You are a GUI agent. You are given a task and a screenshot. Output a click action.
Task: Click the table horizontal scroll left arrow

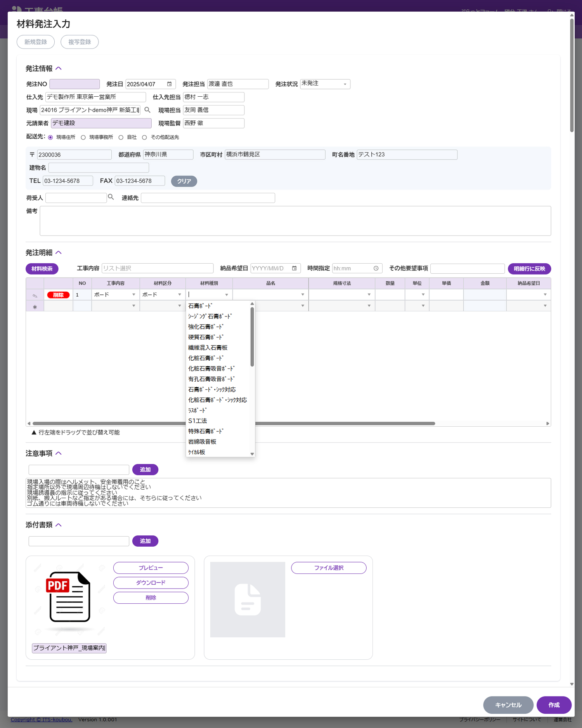(x=29, y=423)
